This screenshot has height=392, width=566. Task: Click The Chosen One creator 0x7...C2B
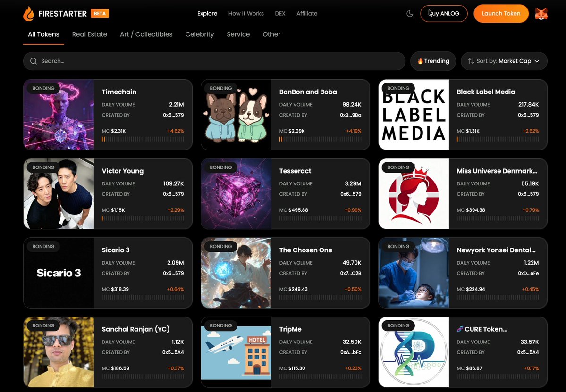coord(350,273)
